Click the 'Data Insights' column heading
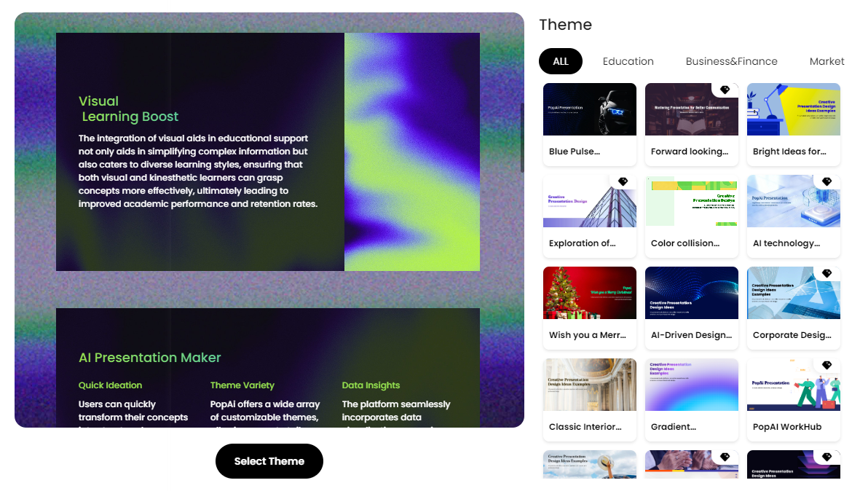 371,385
